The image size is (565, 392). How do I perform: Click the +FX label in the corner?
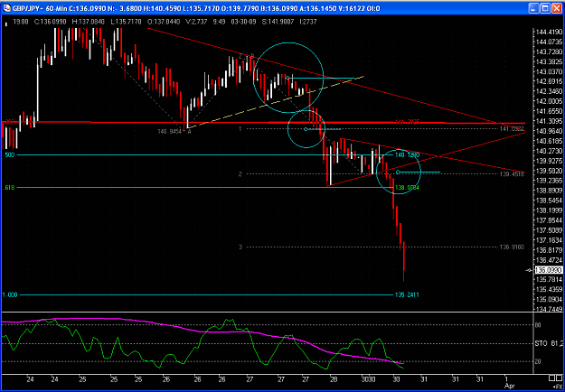point(558,387)
